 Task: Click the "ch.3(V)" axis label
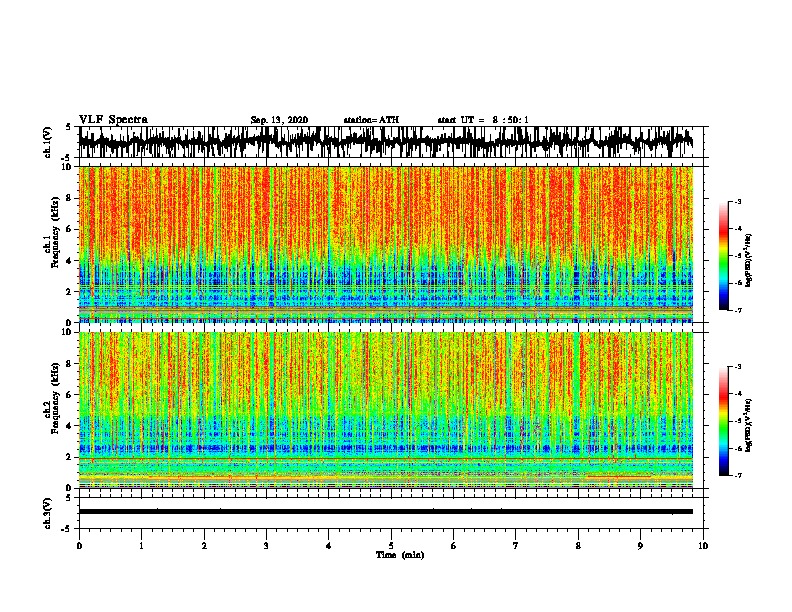pyautogui.click(x=48, y=513)
